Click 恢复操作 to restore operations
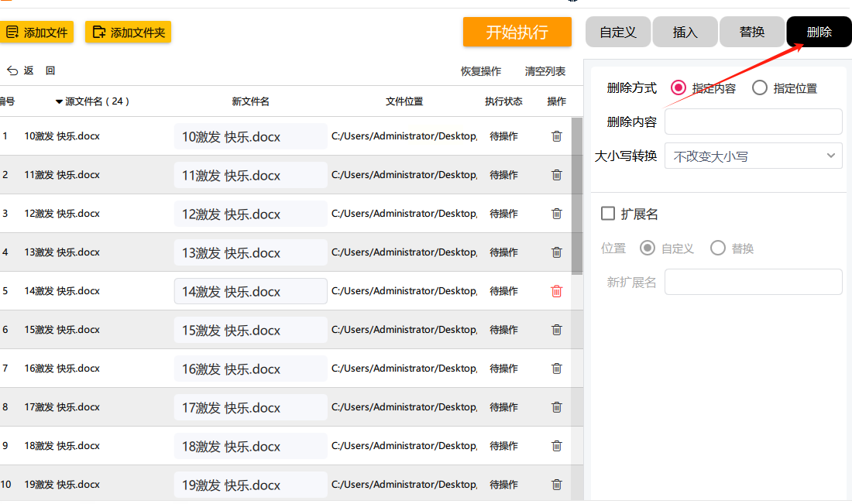 pyautogui.click(x=481, y=71)
